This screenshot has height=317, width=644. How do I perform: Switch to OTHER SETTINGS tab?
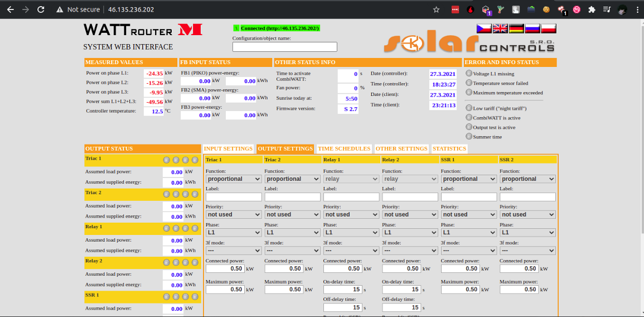coord(401,148)
